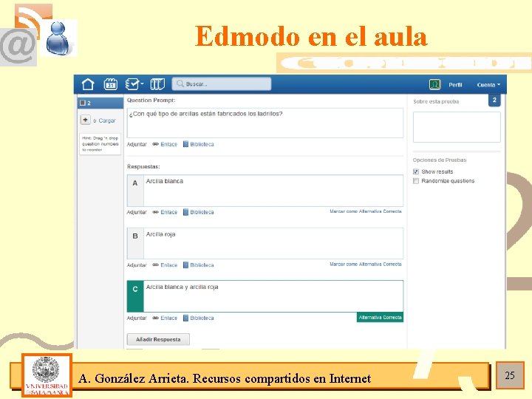Enable the Randomize questions checkbox
The width and height of the screenshot is (532, 399).
pos(416,181)
